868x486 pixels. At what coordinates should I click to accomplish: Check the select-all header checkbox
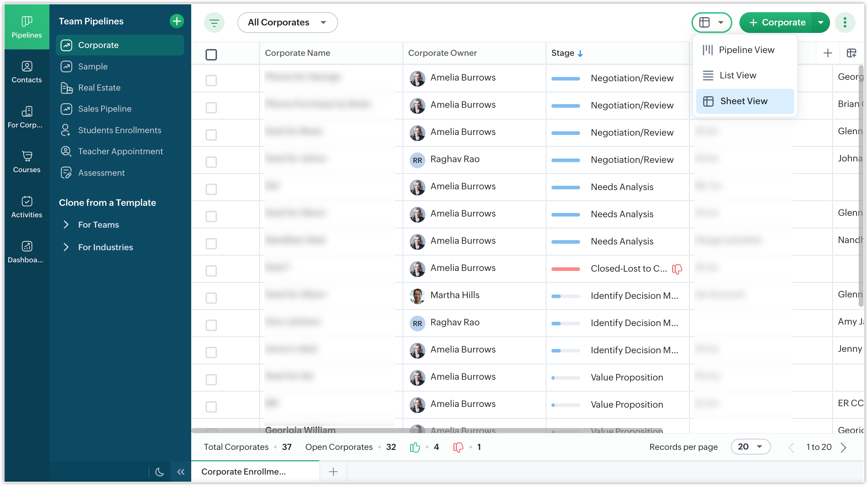click(211, 55)
